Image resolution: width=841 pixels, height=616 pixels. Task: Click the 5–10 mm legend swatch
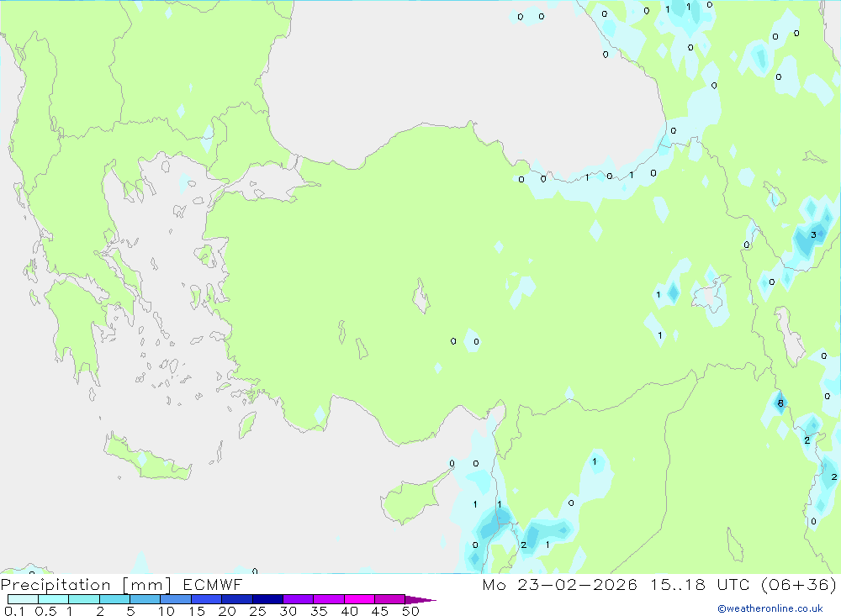(145, 599)
